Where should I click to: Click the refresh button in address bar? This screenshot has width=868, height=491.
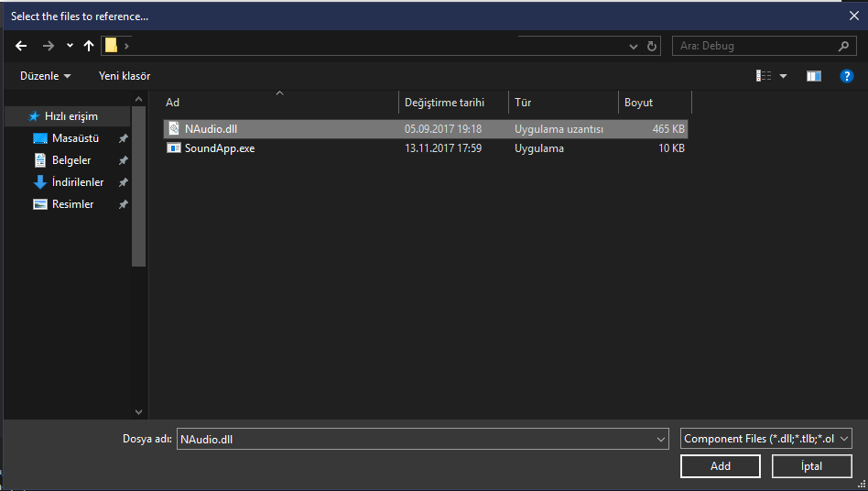(x=652, y=46)
